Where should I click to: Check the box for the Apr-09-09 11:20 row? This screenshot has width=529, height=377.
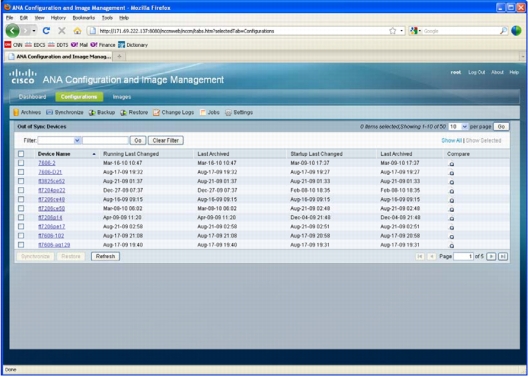coord(21,218)
